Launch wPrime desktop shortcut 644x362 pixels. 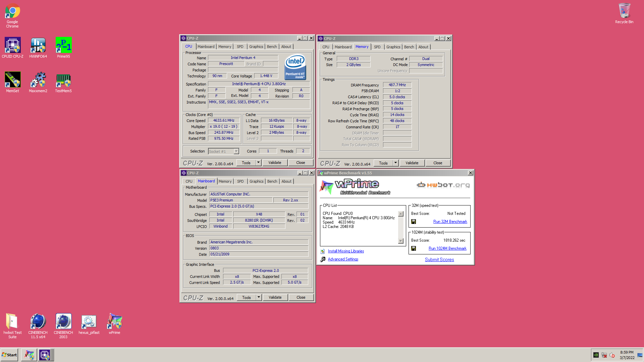pyautogui.click(x=114, y=324)
